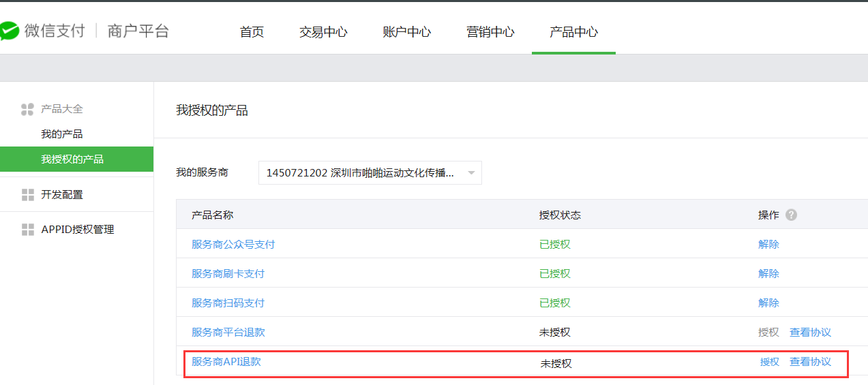Click 解除 for 服务商扫码支付
Image resolution: width=868 pixels, height=385 pixels.
click(768, 303)
